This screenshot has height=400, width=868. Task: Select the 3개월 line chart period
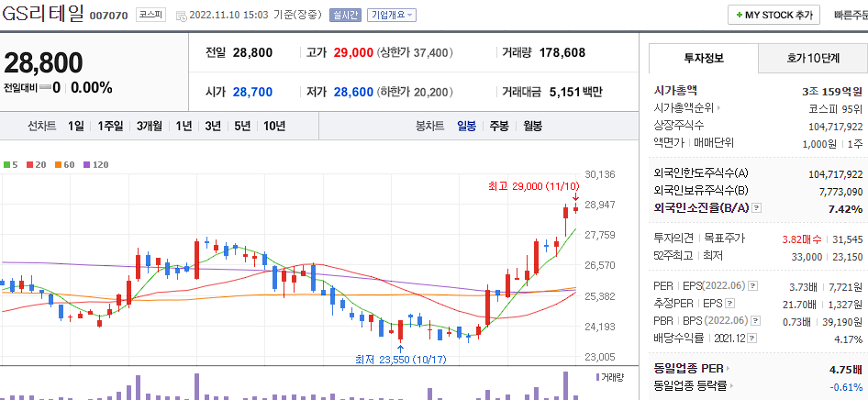150,126
